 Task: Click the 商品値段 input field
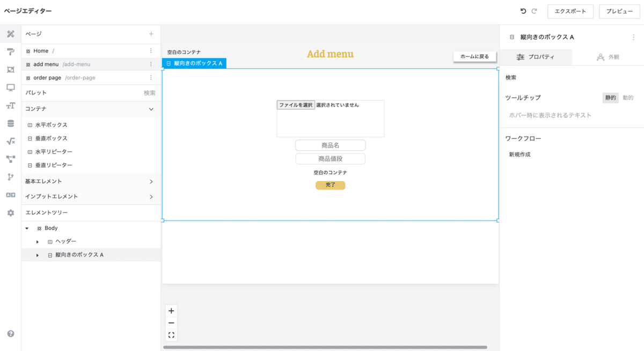point(330,159)
